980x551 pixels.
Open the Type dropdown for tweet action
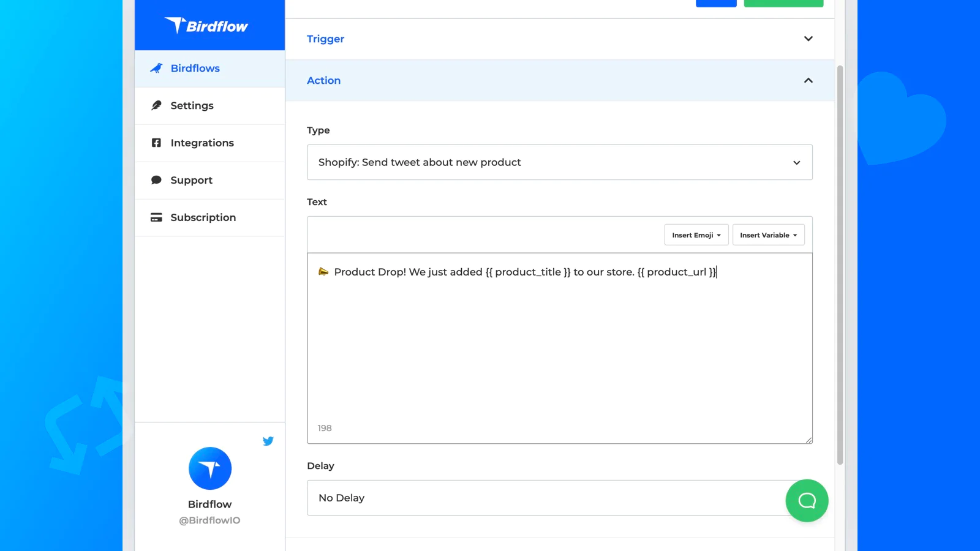560,162
